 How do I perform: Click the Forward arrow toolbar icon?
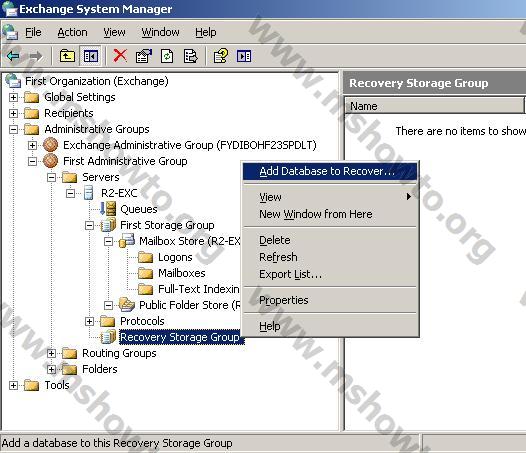pyautogui.click(x=36, y=56)
